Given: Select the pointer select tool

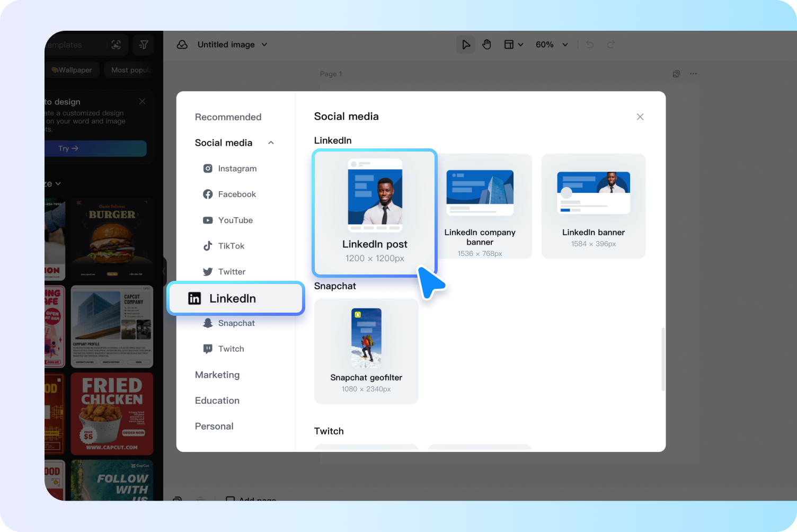Looking at the screenshot, I should coord(466,45).
